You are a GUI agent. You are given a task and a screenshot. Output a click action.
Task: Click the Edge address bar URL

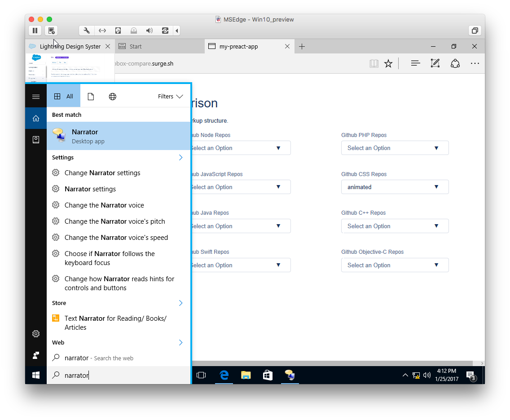pyautogui.click(x=145, y=63)
